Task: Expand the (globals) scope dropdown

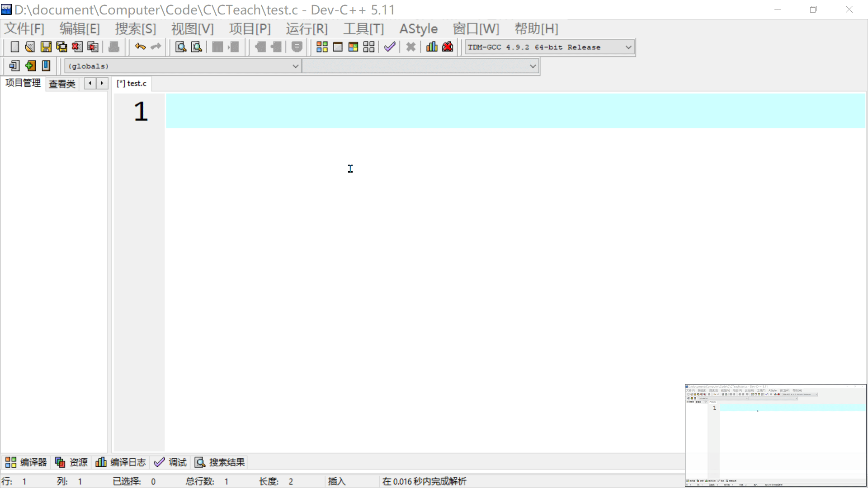Action: [x=295, y=66]
